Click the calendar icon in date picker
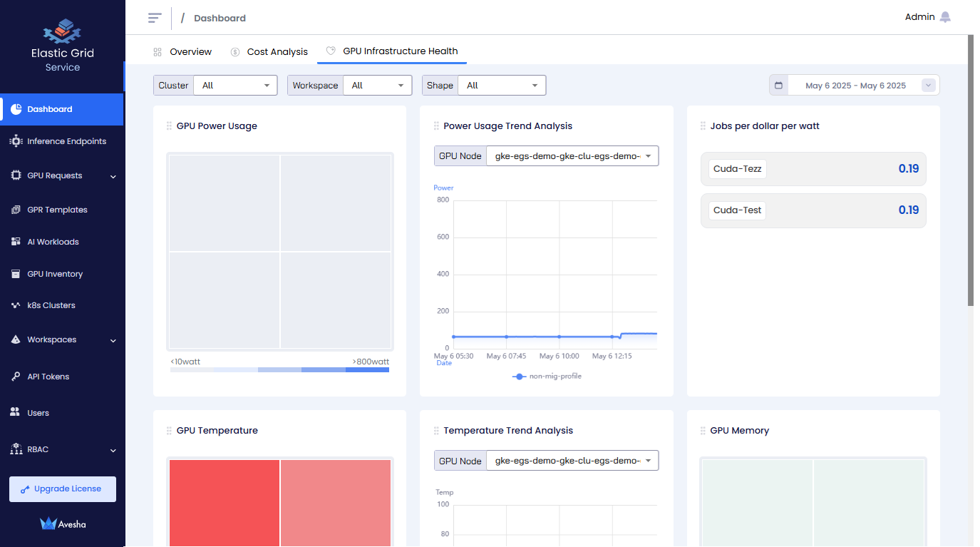 [x=778, y=86]
